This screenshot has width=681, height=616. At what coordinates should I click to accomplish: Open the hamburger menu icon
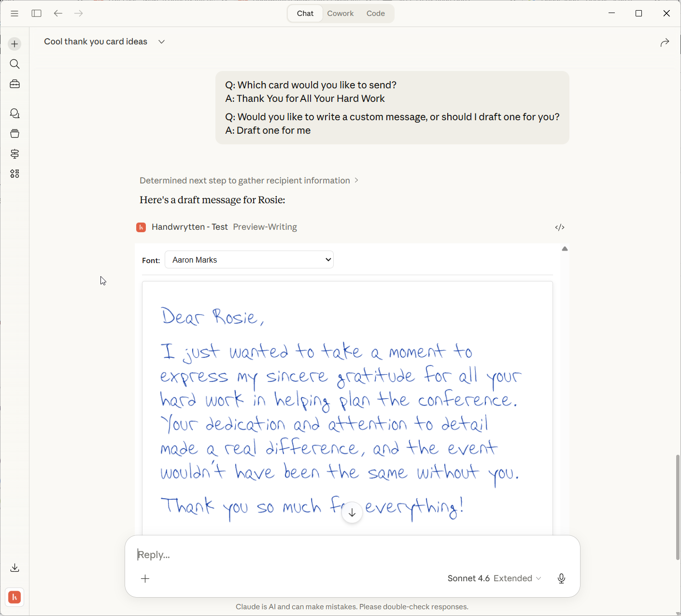[x=14, y=14]
